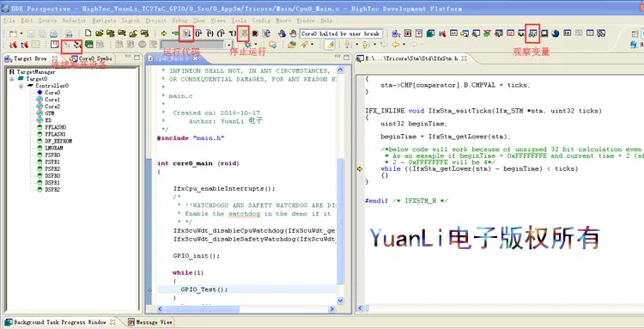Viewport: 644px width, 329px height.
Task: Collapse the Controller0 tree node
Action: click(21, 86)
